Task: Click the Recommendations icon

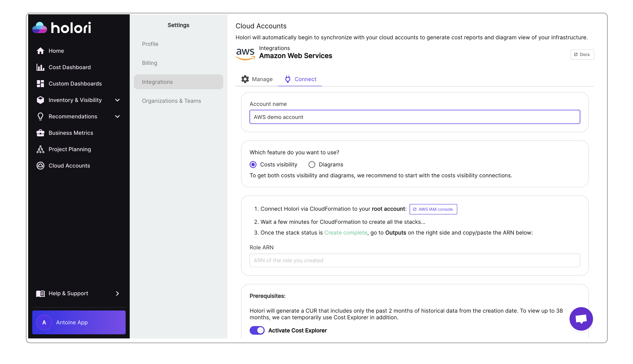Action: click(x=40, y=116)
